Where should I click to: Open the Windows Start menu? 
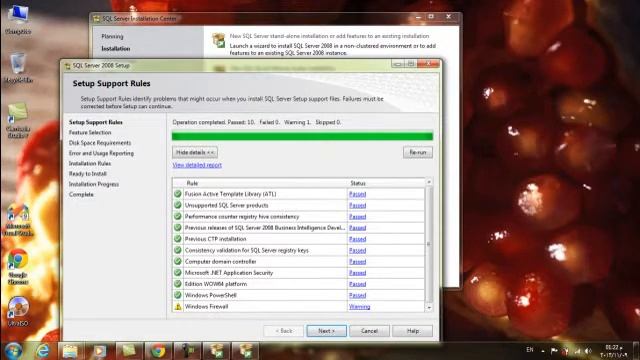(13, 351)
